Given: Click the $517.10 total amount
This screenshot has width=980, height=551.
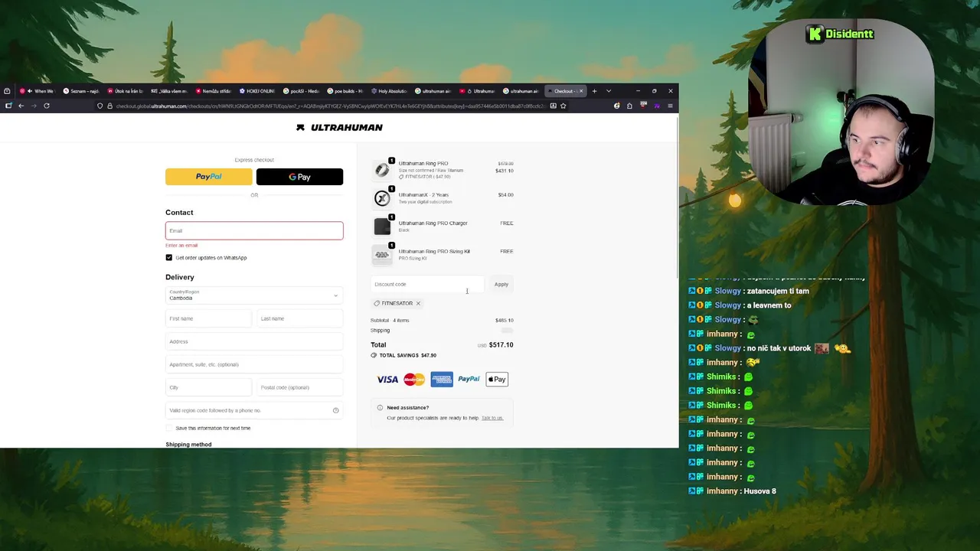Looking at the screenshot, I should point(501,345).
